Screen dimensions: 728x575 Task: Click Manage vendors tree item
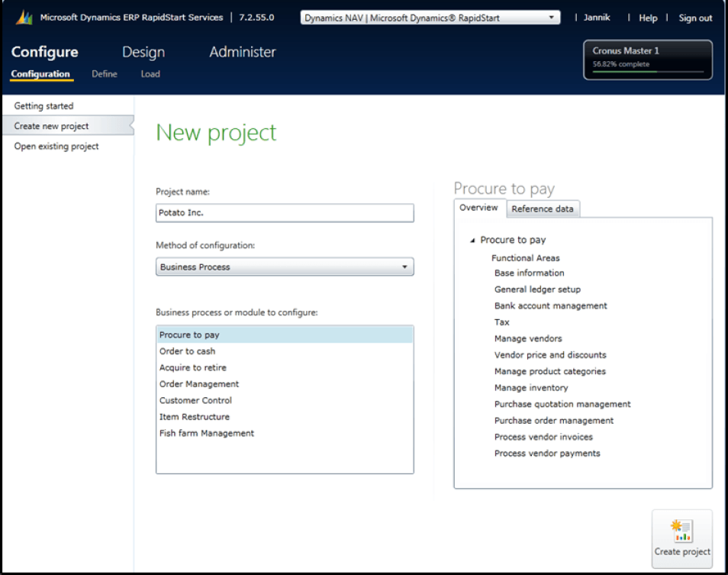click(x=528, y=338)
